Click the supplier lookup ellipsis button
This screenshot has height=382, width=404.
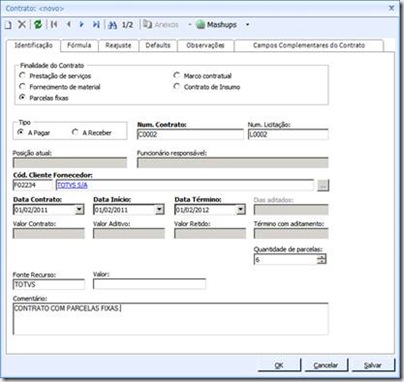pyautogui.click(x=323, y=186)
